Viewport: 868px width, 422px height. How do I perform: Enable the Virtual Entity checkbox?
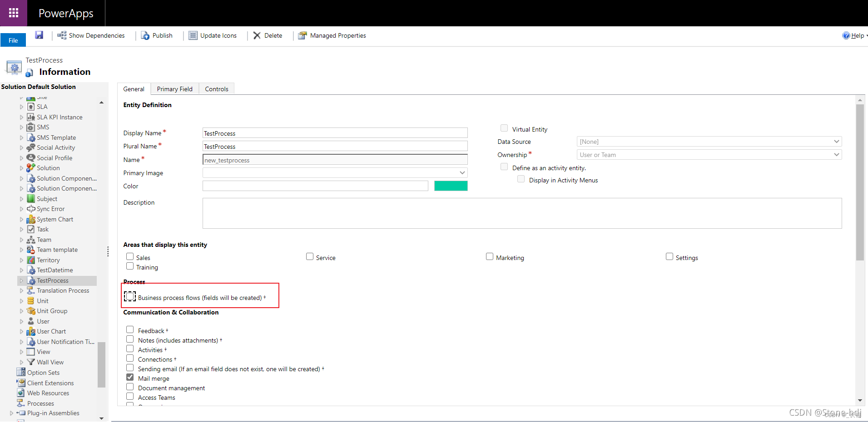point(504,128)
